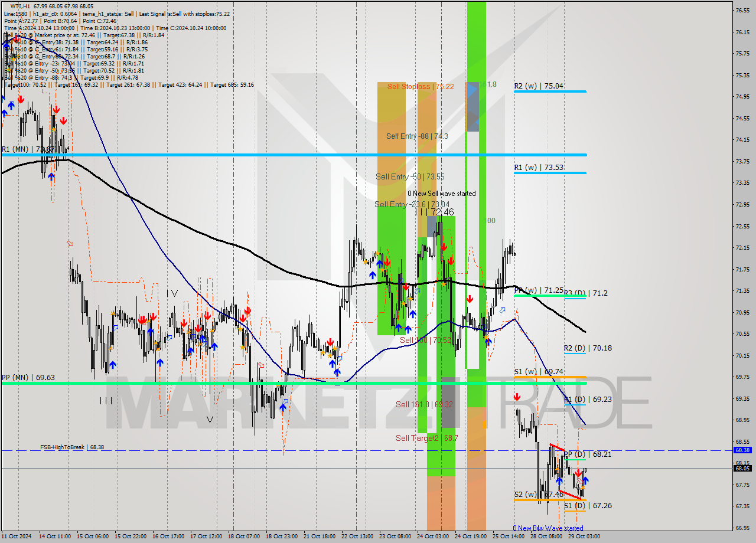This screenshot has width=756, height=543.
Task: Click the 'Sell Target2 | 68.7' label
Action: tap(426, 438)
